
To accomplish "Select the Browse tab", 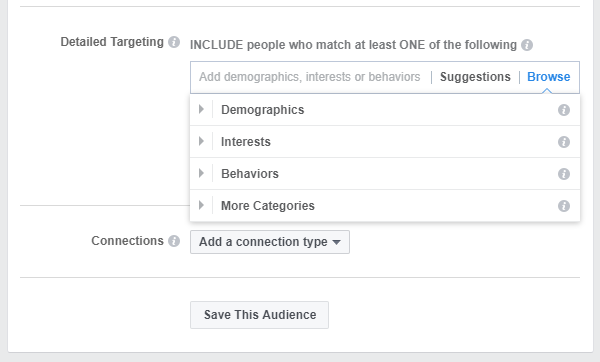I will (x=548, y=77).
